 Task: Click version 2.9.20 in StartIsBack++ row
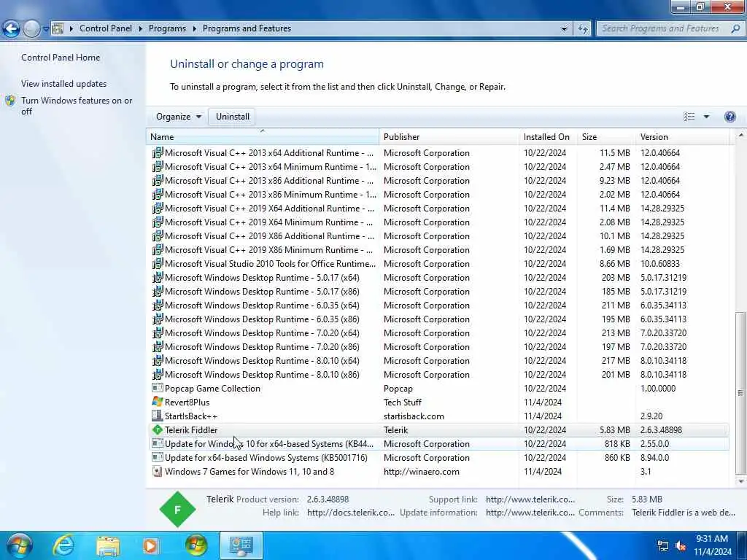tap(651, 416)
